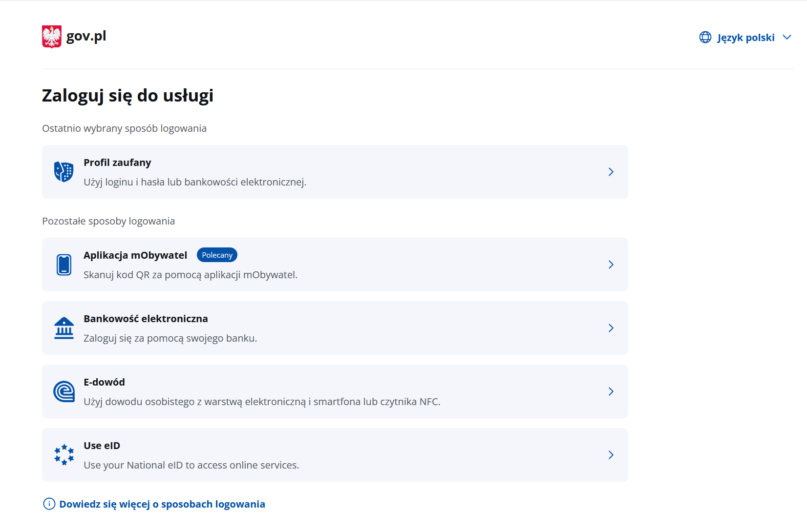
Task: Click the mObywatel smartphone icon
Action: [64, 265]
